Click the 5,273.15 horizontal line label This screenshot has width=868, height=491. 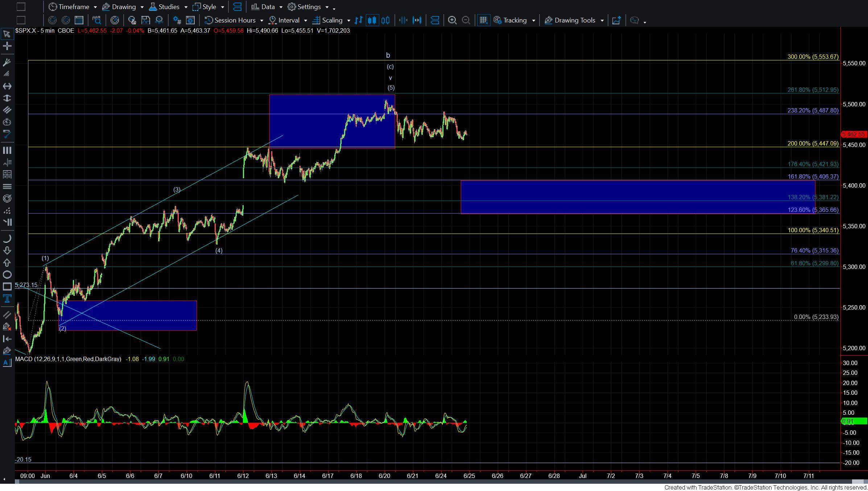point(26,285)
